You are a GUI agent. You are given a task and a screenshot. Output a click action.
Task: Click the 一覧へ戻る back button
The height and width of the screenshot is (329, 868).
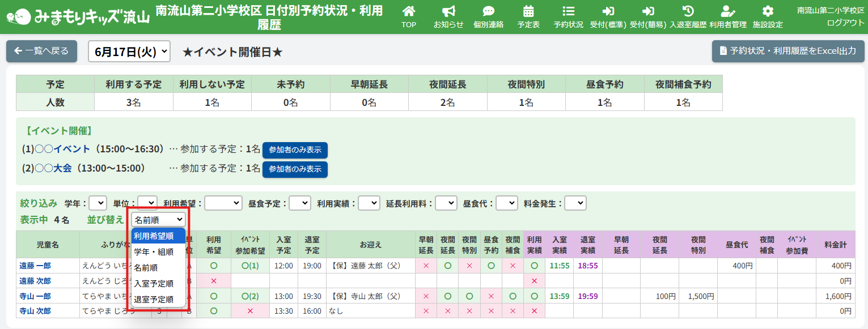click(x=41, y=51)
